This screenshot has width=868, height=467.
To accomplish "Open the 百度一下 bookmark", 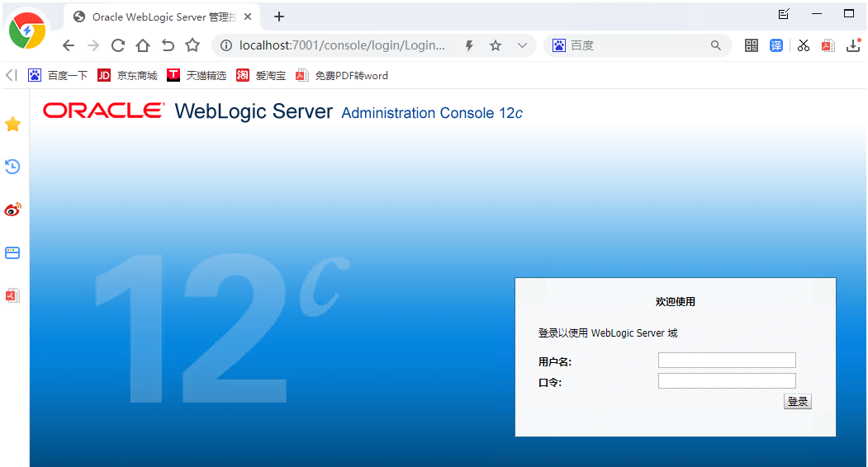I will (58, 75).
